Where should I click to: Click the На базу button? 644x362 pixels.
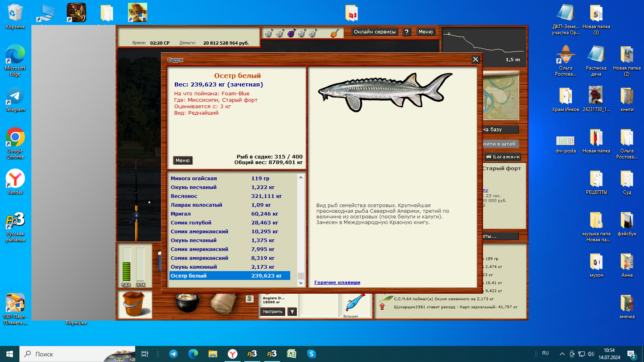500,130
